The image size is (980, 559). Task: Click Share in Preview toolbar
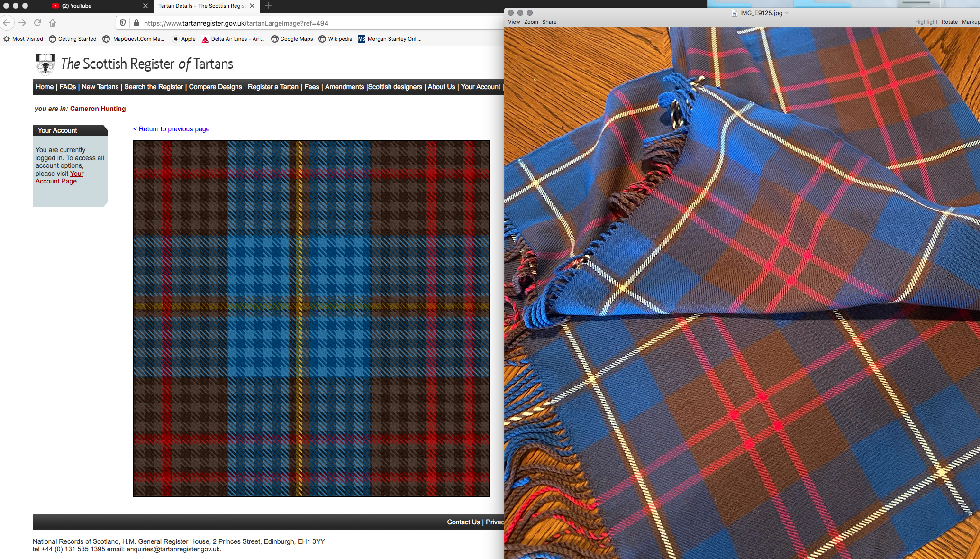click(x=549, y=22)
